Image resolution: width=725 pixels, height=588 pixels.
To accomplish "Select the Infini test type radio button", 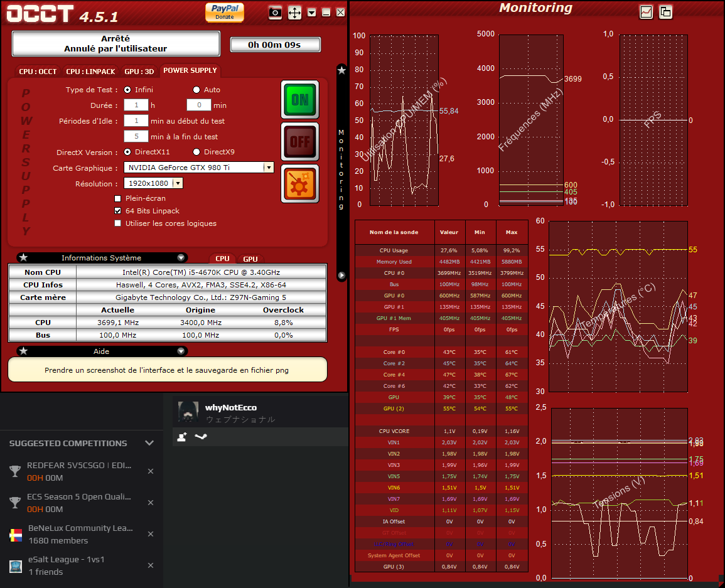I will point(127,90).
